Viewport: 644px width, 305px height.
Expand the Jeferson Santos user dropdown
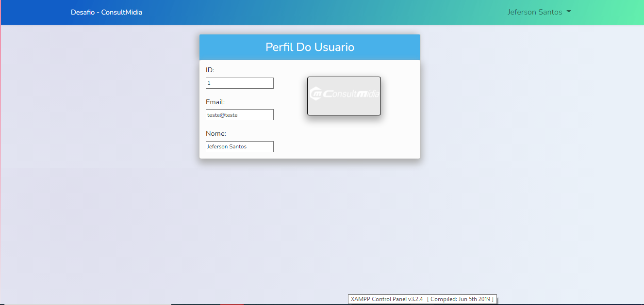tap(539, 12)
